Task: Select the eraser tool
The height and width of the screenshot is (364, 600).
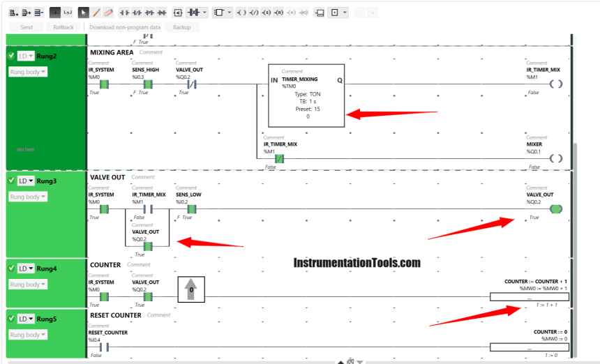Action: click(x=109, y=13)
